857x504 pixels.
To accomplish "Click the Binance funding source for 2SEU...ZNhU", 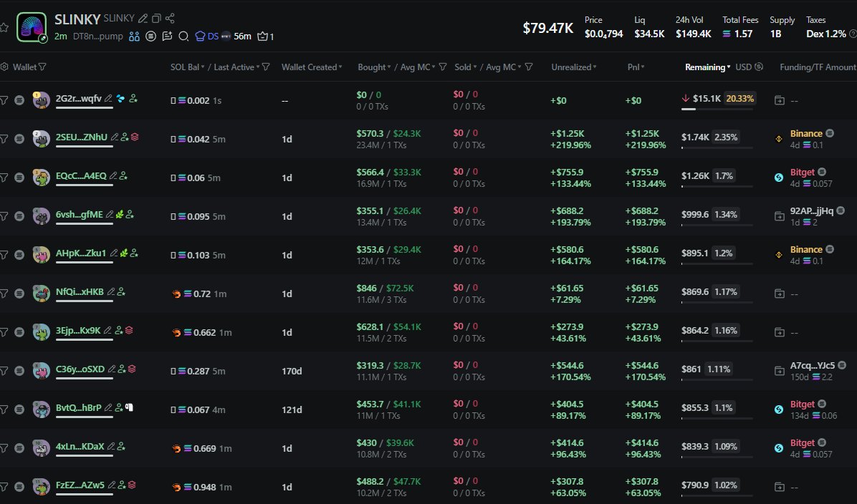I will point(806,133).
